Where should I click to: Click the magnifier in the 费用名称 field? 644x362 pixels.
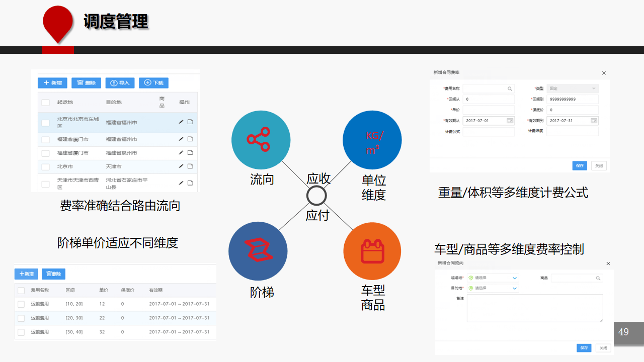[510, 88]
